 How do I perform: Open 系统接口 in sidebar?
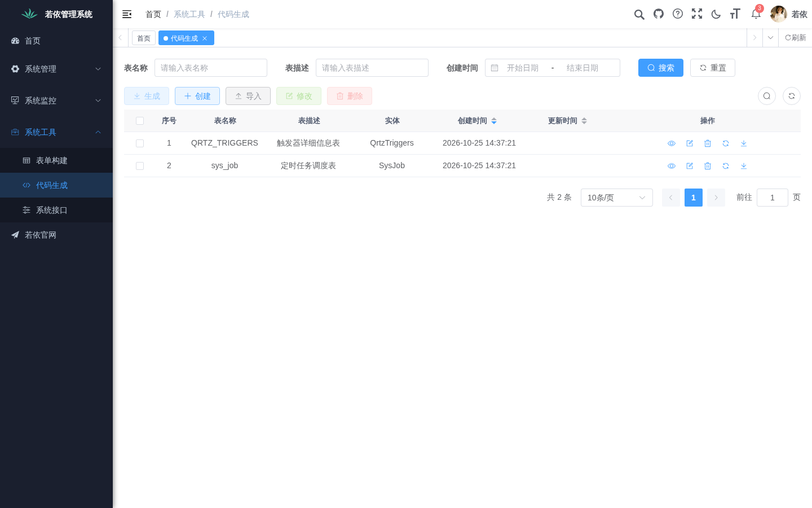[56, 210]
